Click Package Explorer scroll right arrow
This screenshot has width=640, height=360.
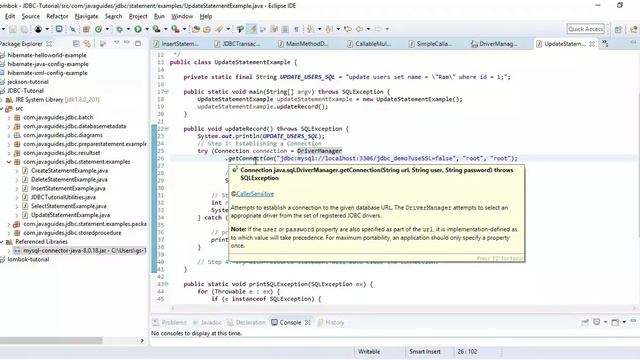point(142,340)
